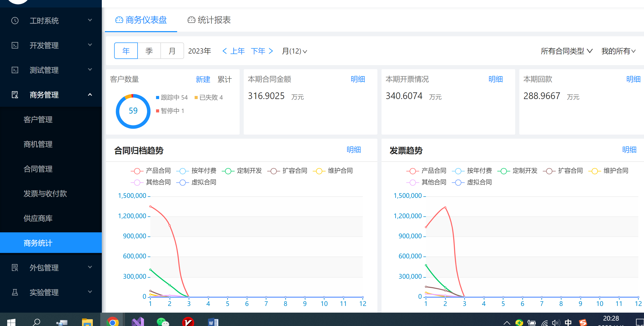Show hidden tray icons chevron
This screenshot has width=644, height=326.
[x=507, y=323]
